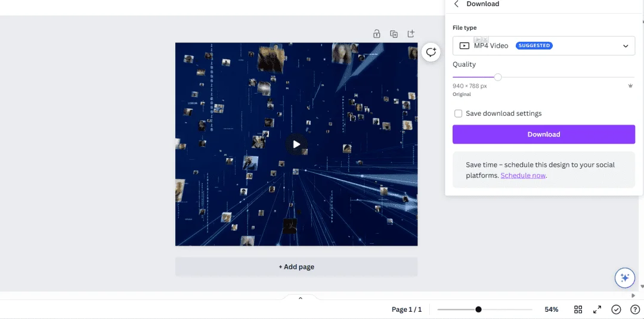The width and height of the screenshot is (644, 319).
Task: Play the video on the canvas
Action: pyautogui.click(x=296, y=144)
